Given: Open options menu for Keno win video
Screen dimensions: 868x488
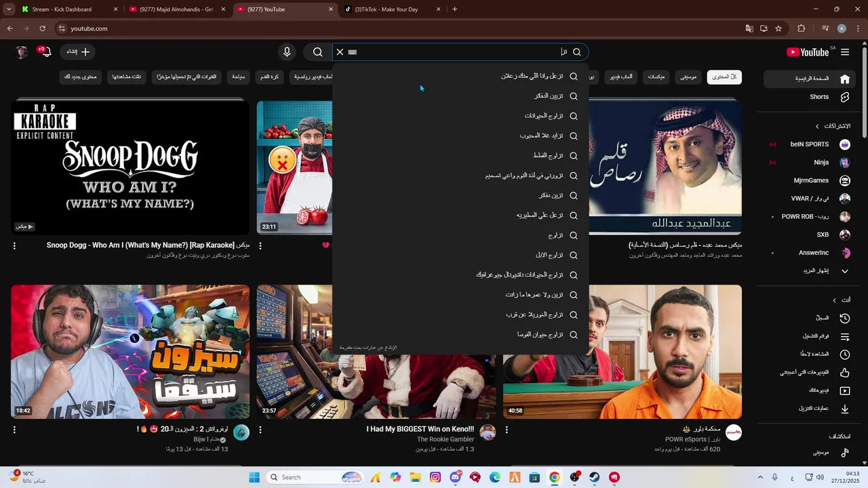Looking at the screenshot, I should [260, 430].
